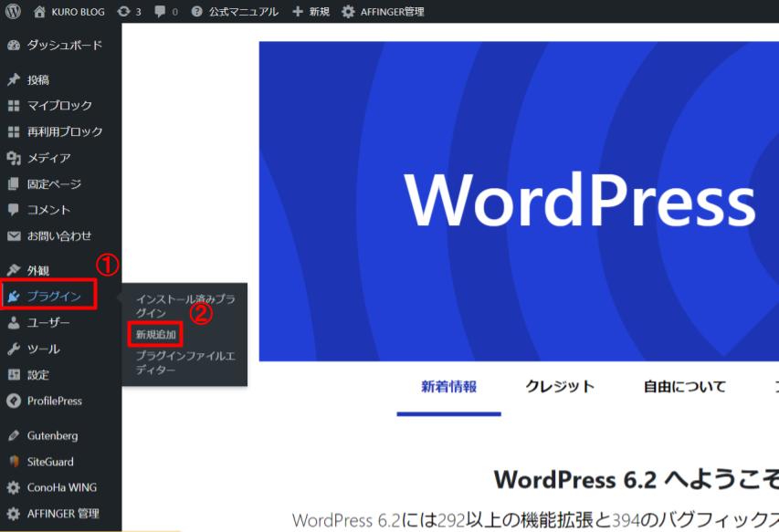
Task: Click the ツール wrench icon
Action: pos(14,349)
